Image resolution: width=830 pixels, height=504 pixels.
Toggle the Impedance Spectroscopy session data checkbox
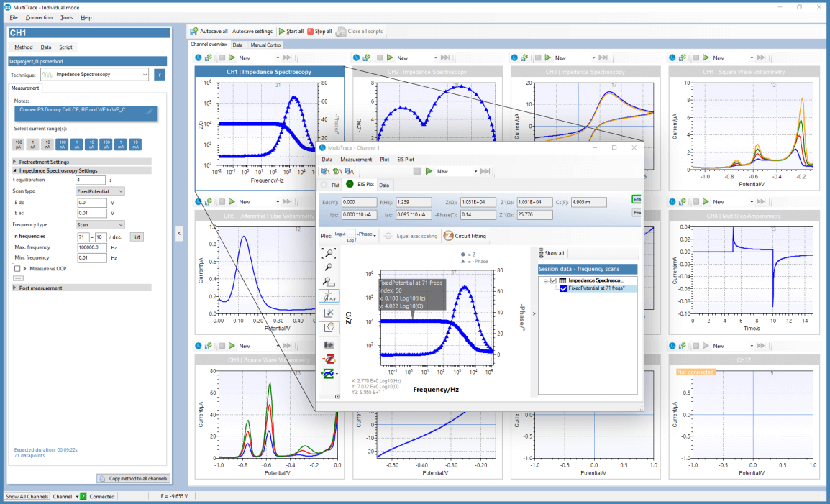tap(554, 280)
